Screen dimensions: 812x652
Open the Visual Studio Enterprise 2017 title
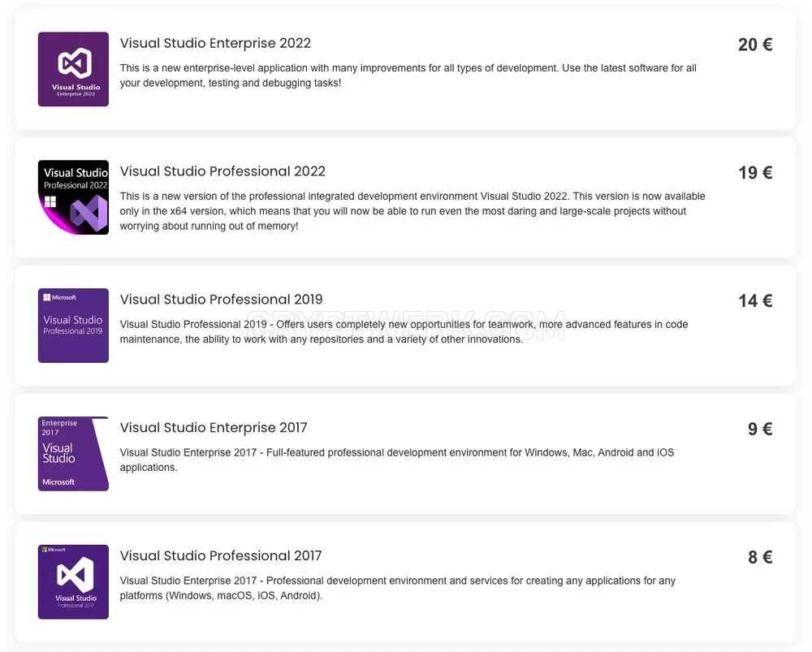(x=214, y=428)
